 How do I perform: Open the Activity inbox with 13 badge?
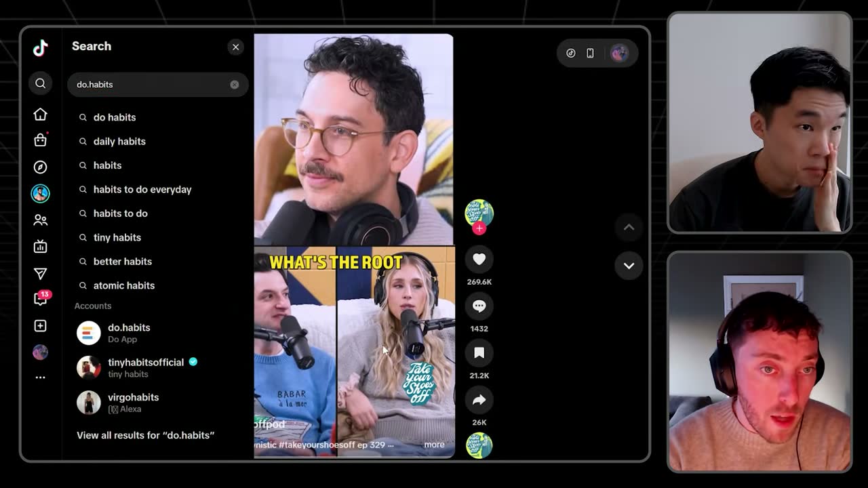pos(41,299)
